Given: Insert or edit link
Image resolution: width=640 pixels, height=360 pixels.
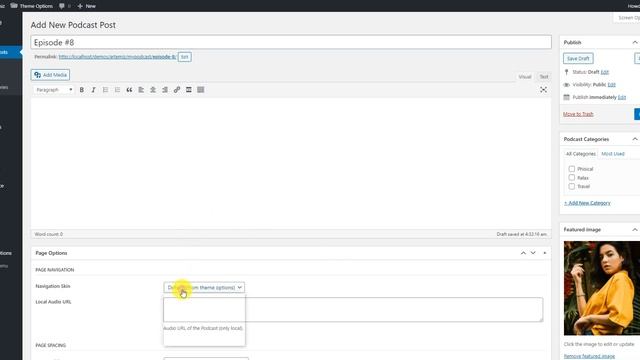Looking at the screenshot, I should 177,90.
